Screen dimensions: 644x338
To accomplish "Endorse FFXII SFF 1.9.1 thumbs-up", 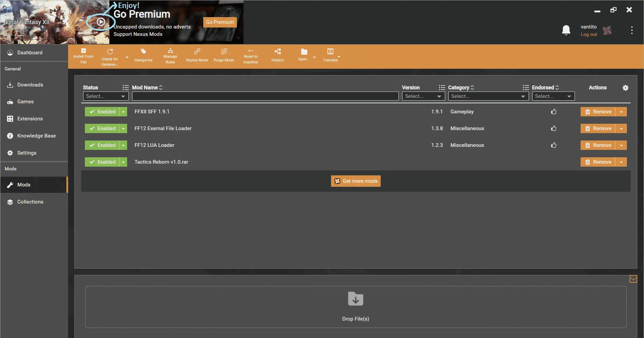I will [x=554, y=112].
